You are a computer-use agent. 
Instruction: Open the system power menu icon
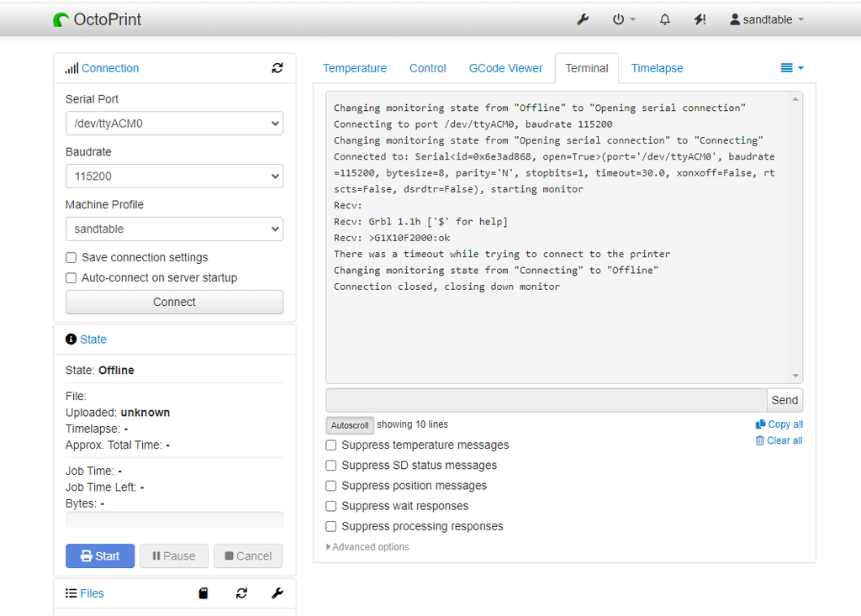coord(623,20)
